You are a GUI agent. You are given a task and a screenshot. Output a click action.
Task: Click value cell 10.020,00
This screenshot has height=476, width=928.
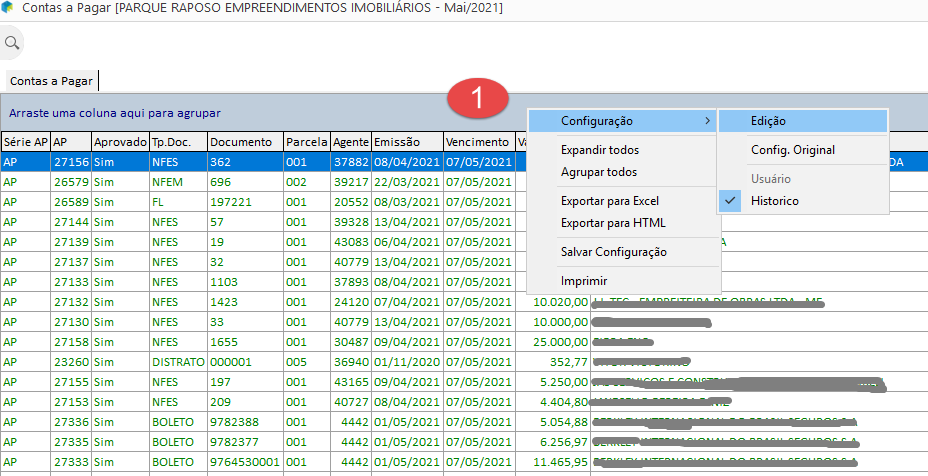553,302
